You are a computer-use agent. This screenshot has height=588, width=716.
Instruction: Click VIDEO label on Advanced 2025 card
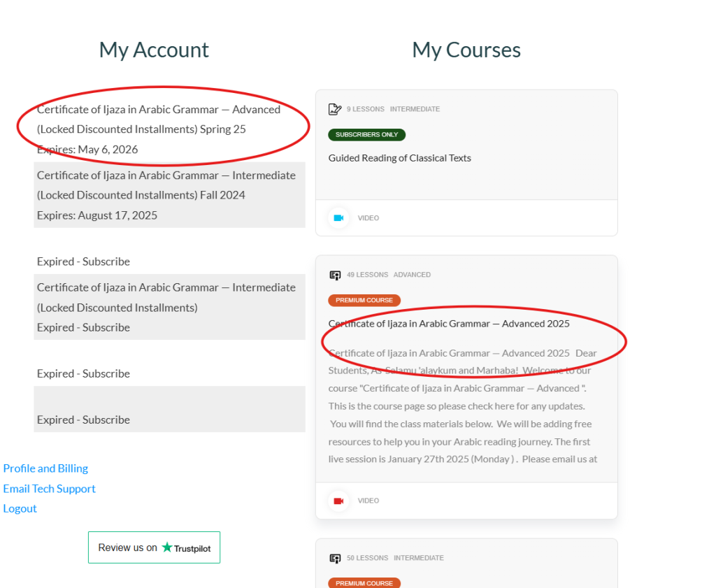point(368,501)
